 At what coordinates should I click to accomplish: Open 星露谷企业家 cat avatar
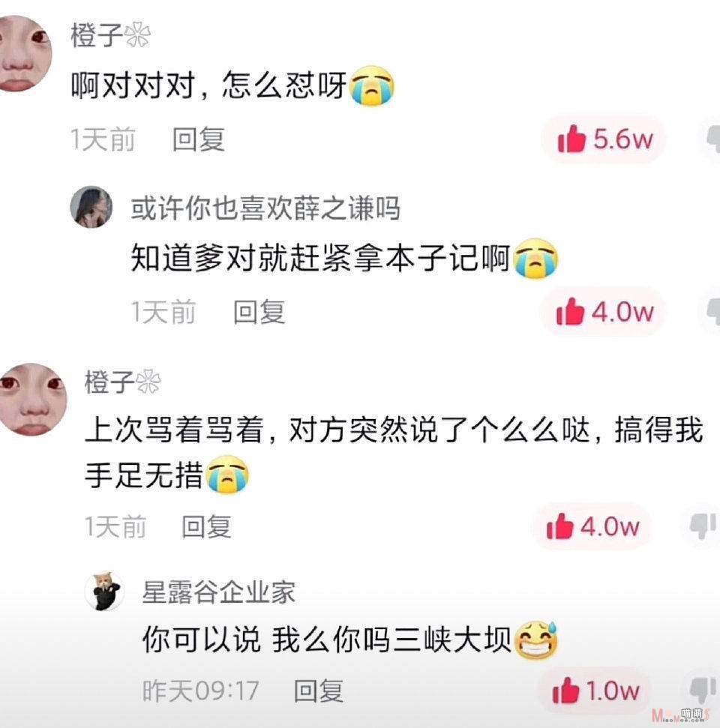point(104,591)
